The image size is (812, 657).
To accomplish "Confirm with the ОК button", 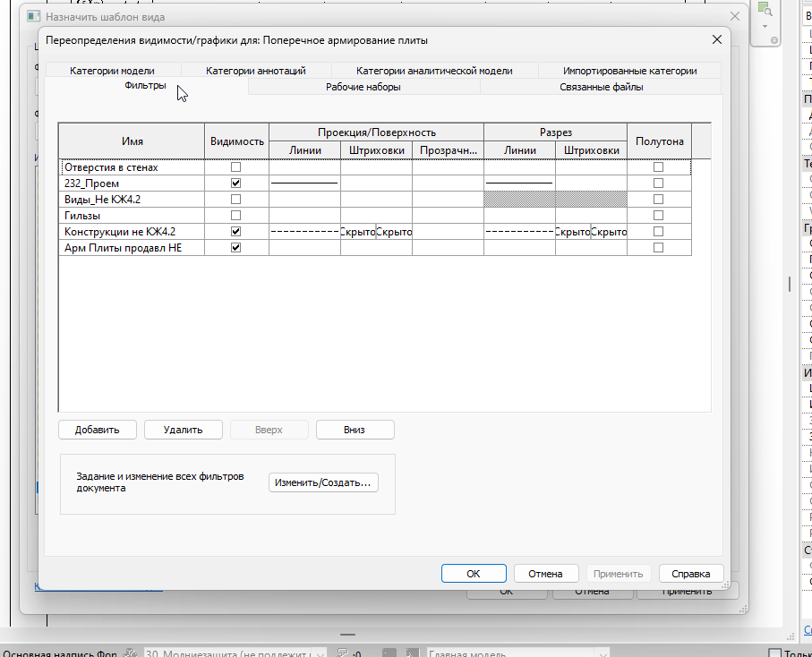I will (x=474, y=574).
